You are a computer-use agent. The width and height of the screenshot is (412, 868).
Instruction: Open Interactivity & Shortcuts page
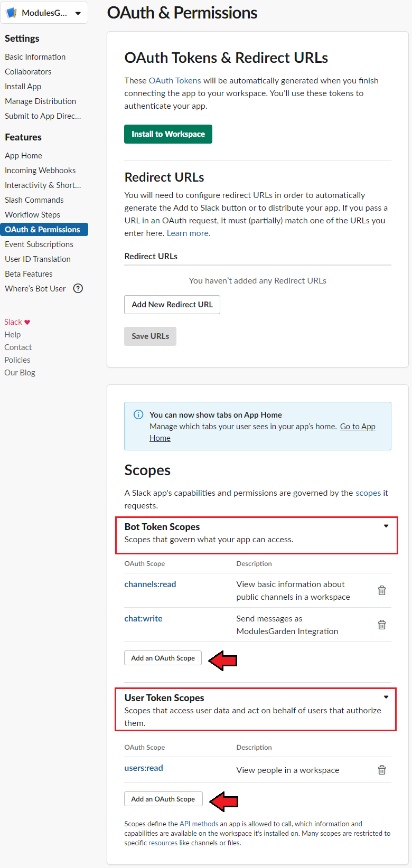[43, 185]
